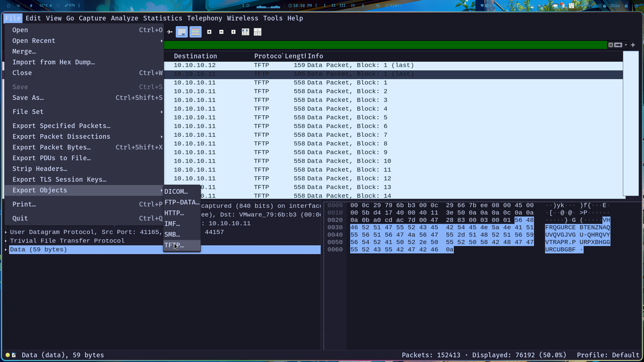Select Export Specified Packets…

click(x=84, y=126)
